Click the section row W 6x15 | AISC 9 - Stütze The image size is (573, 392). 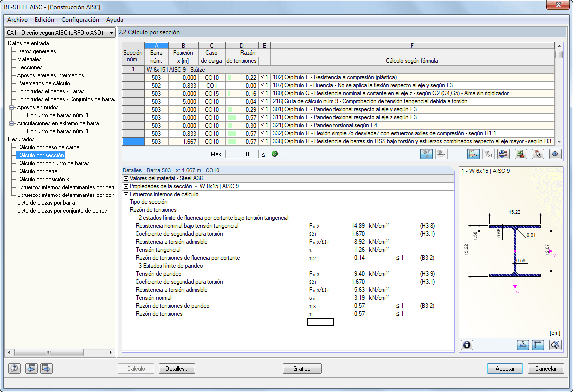tap(338, 70)
